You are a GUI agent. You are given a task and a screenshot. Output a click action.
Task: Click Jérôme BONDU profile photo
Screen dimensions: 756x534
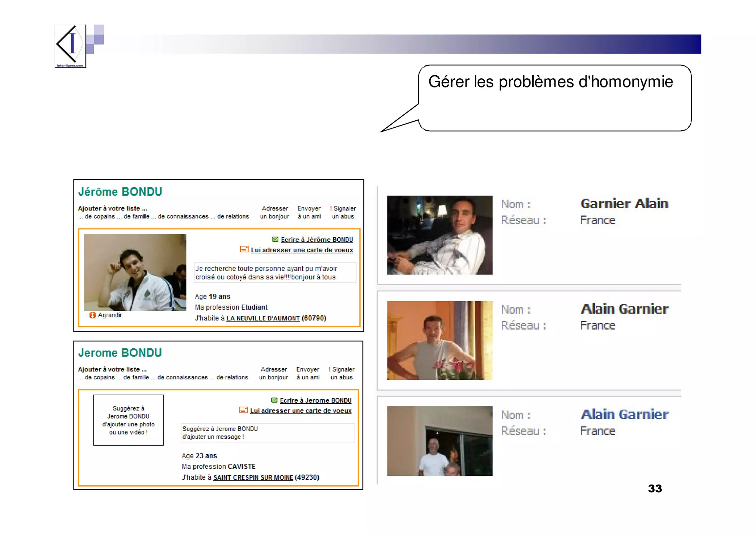click(135, 272)
